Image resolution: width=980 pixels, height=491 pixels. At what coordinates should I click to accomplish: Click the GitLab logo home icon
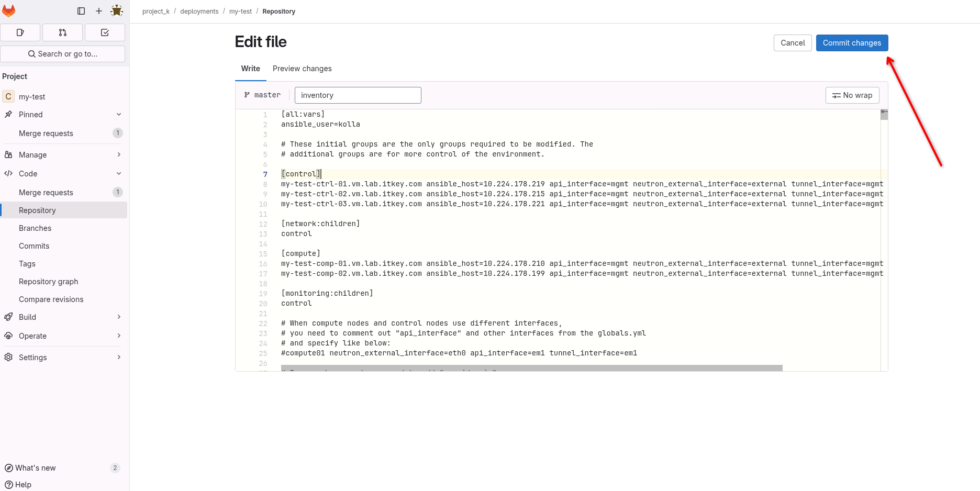9,11
